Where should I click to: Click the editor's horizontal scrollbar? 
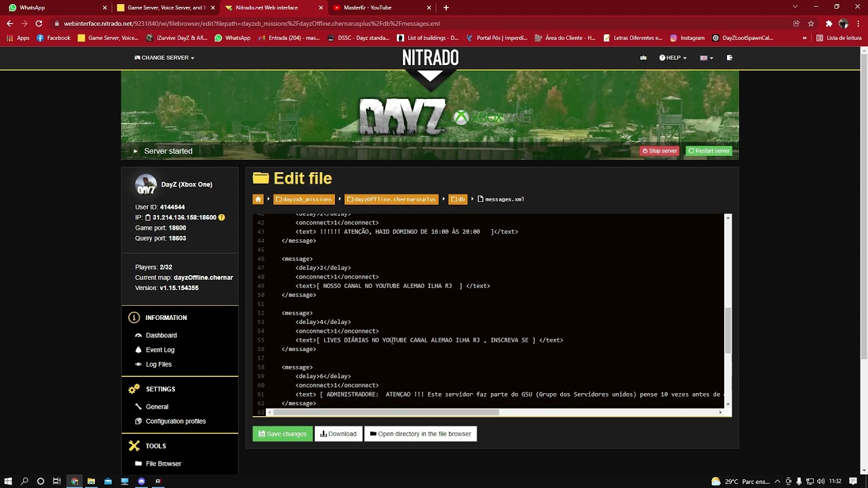coord(385,412)
